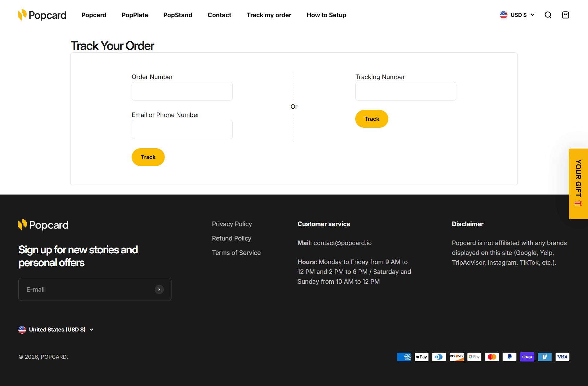The image size is (588, 386).
Task: Click the US flag icon in the footer
Action: [x=22, y=330]
